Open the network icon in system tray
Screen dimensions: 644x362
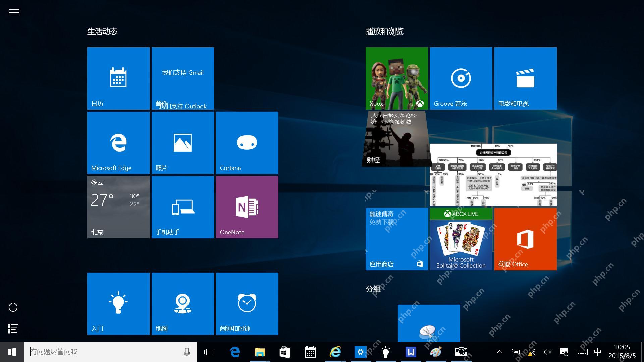[x=532, y=352]
